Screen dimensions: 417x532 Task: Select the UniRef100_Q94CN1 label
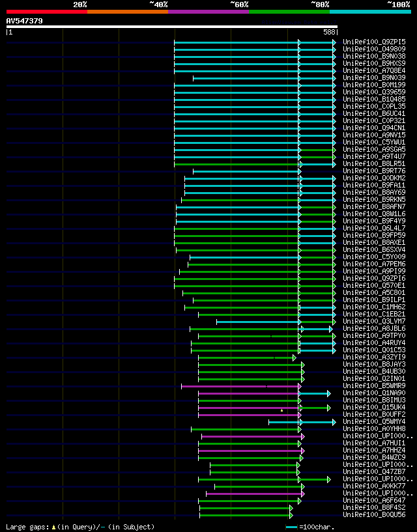click(x=374, y=128)
